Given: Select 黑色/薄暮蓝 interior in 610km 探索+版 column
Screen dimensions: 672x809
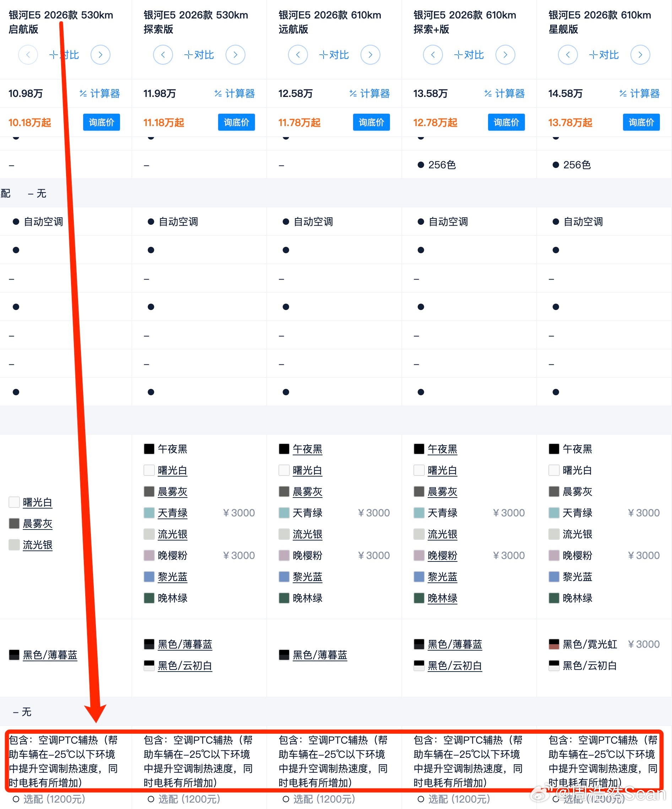Looking at the screenshot, I should (448, 644).
